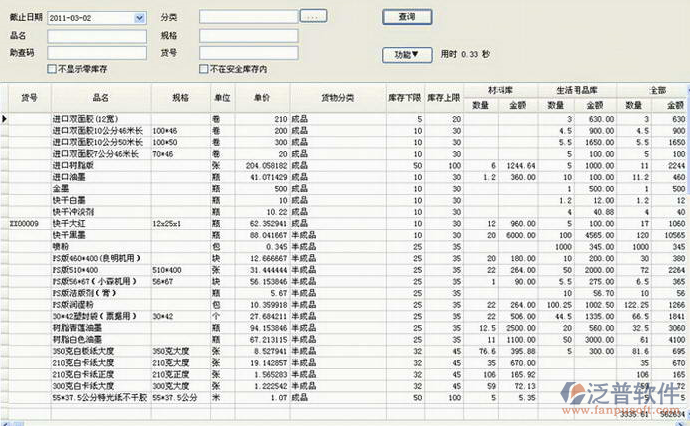
Task: Sort by the 品名 column header
Action: point(101,97)
